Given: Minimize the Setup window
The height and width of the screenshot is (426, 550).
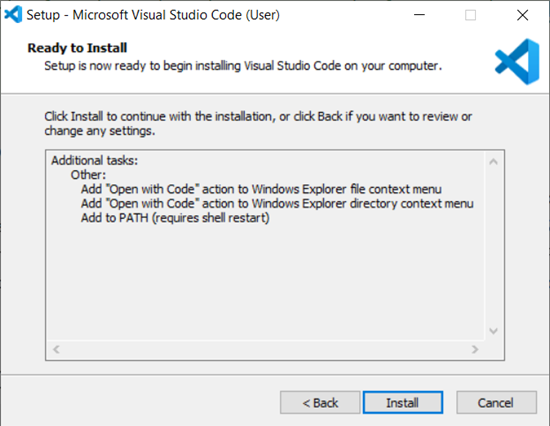Looking at the screenshot, I should 419,15.
